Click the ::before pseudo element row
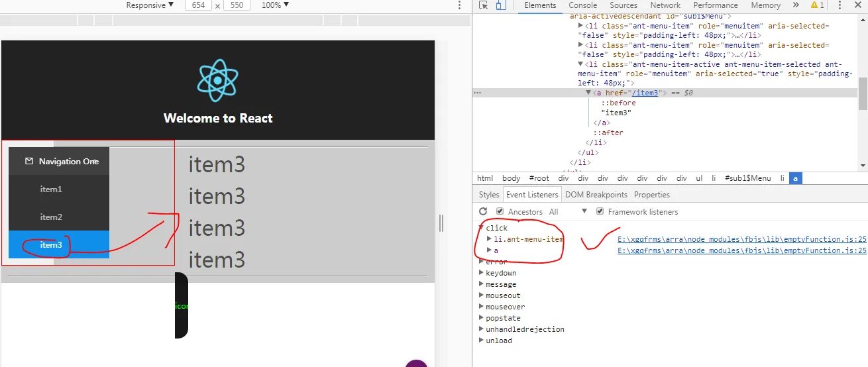 point(618,103)
